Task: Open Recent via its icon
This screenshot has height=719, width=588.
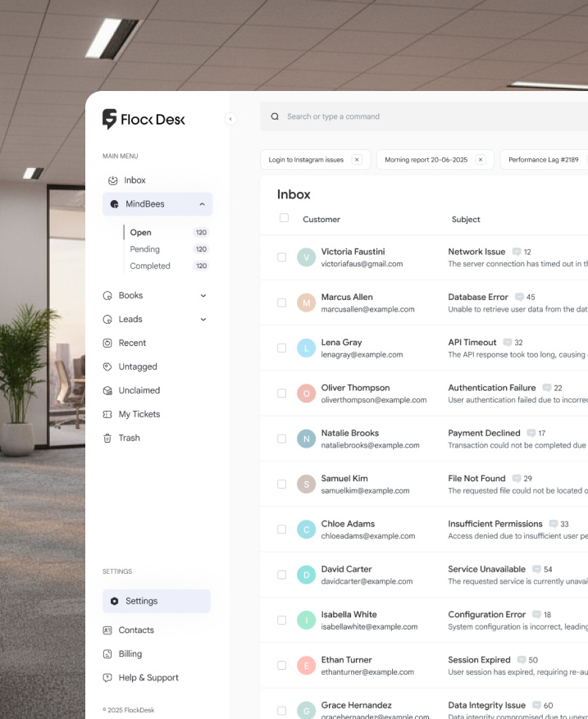Action: 107,343
